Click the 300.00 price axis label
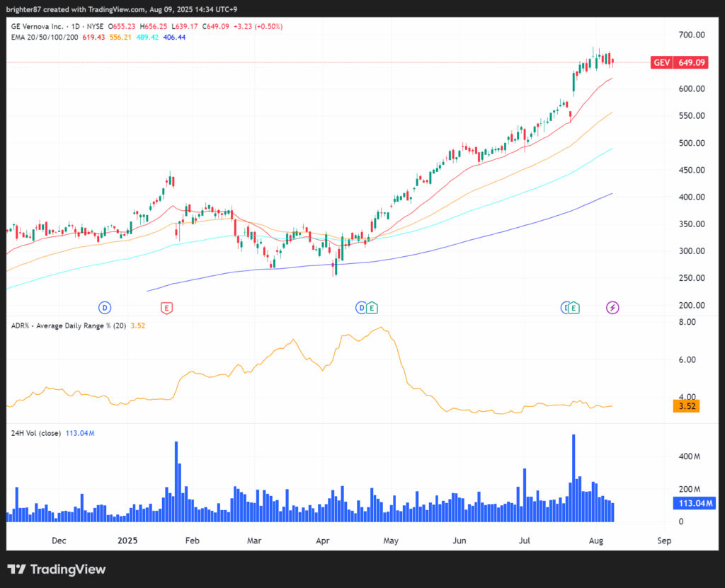Viewport: 725px width, 588px height. [x=692, y=251]
